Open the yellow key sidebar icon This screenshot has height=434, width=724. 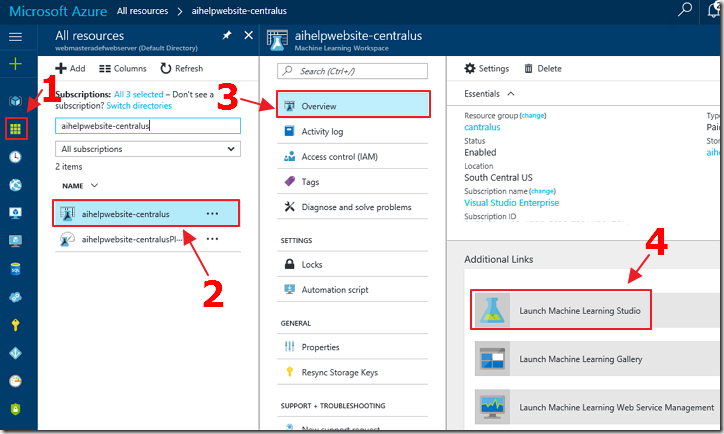(15, 325)
